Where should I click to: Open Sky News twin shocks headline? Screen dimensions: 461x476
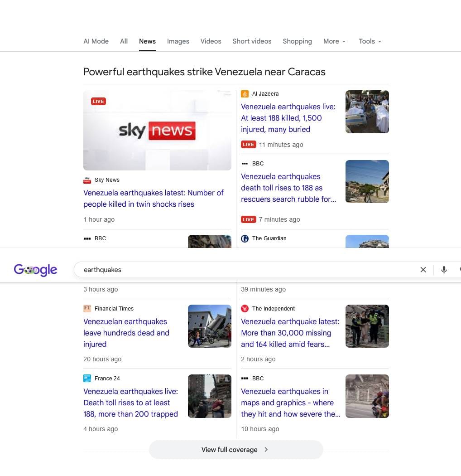(x=154, y=199)
